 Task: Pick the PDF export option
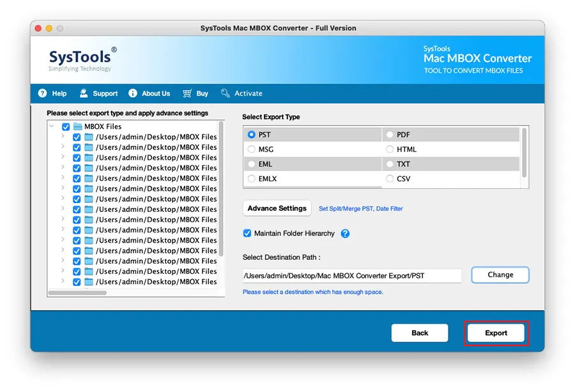pyautogui.click(x=390, y=135)
